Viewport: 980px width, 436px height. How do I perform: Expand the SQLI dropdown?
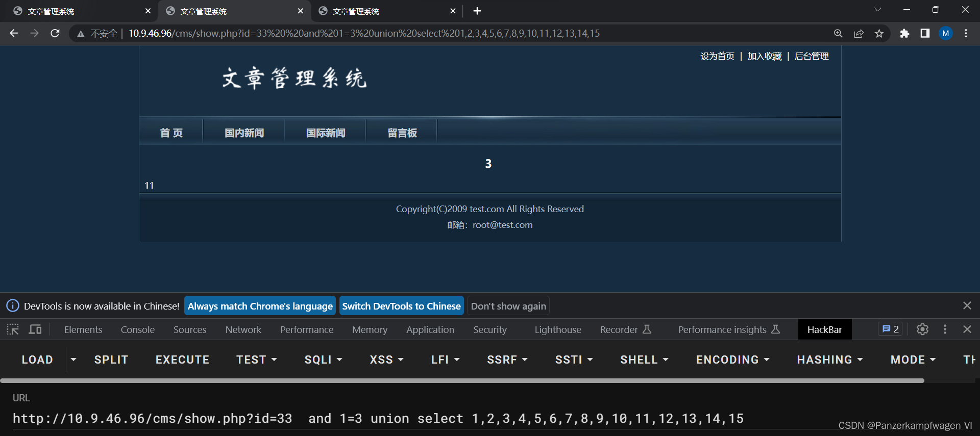click(x=323, y=360)
